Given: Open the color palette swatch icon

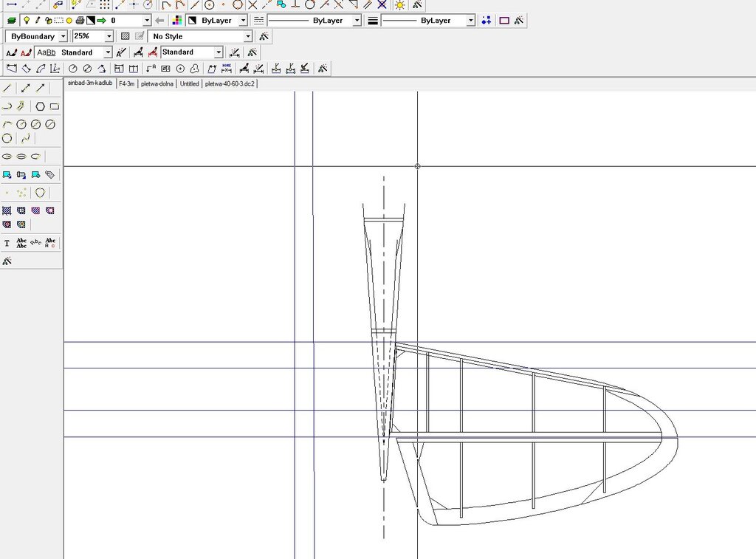Looking at the screenshot, I should [177, 21].
